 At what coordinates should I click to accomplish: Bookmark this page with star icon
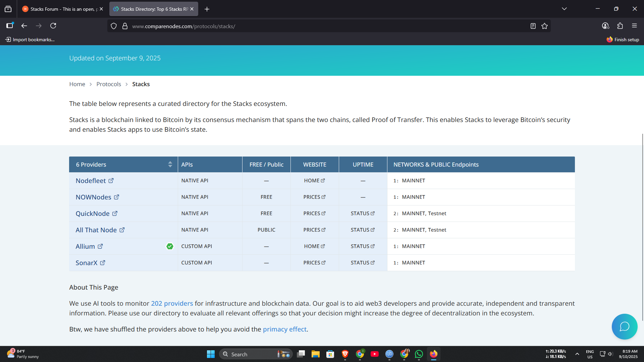tap(544, 26)
